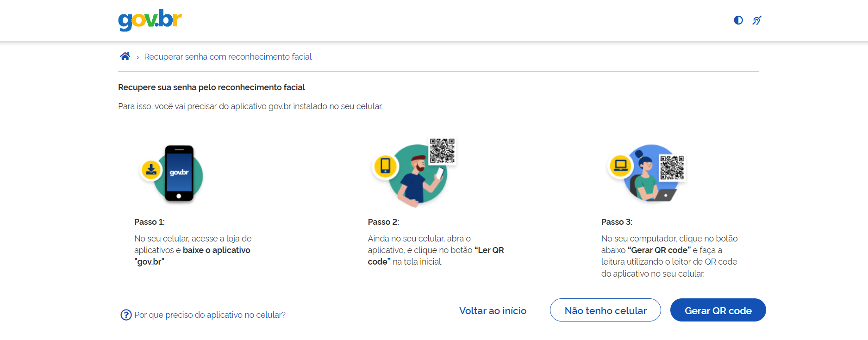Click the gov.br logo

(x=150, y=20)
